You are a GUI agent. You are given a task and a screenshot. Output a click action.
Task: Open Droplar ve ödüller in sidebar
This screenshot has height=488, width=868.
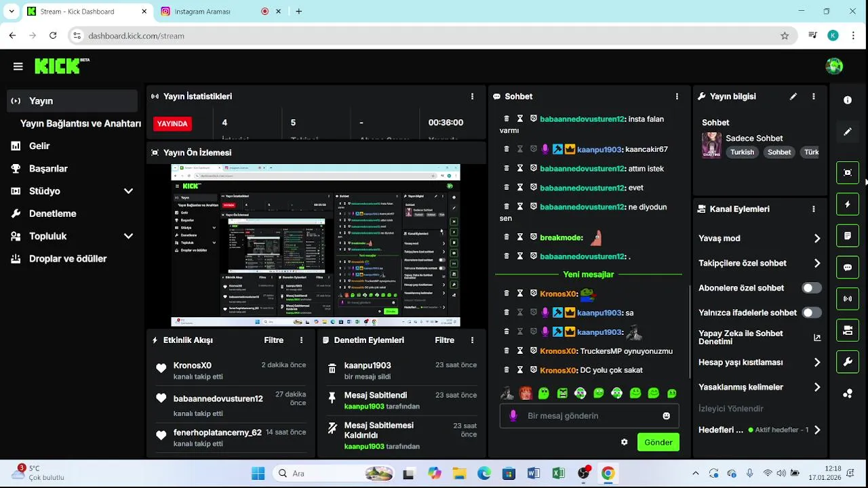[68, 258]
